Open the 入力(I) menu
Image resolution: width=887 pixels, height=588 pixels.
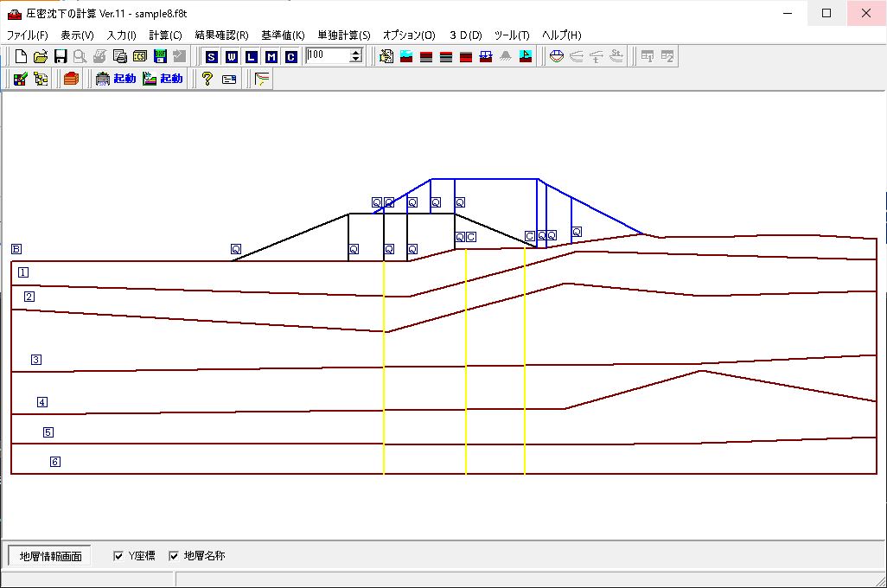[122, 35]
